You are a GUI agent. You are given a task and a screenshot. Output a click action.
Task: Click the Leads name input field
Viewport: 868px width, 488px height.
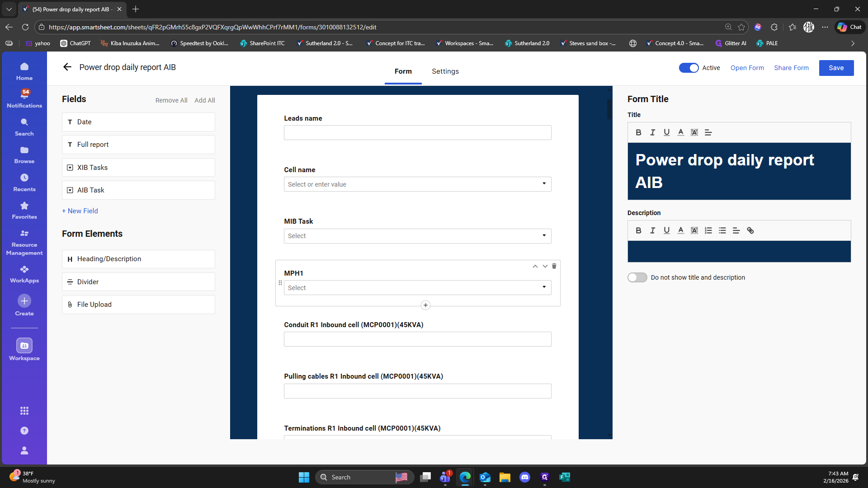(417, 132)
